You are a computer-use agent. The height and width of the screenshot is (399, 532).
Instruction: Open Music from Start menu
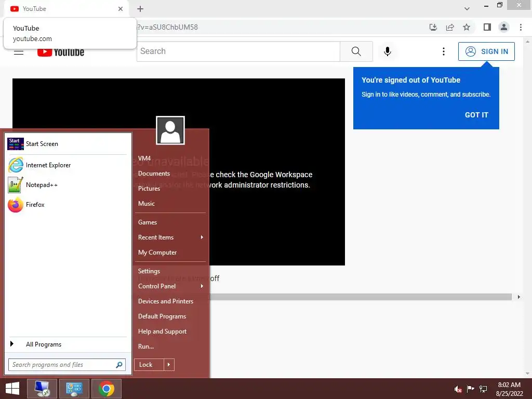pos(146,204)
